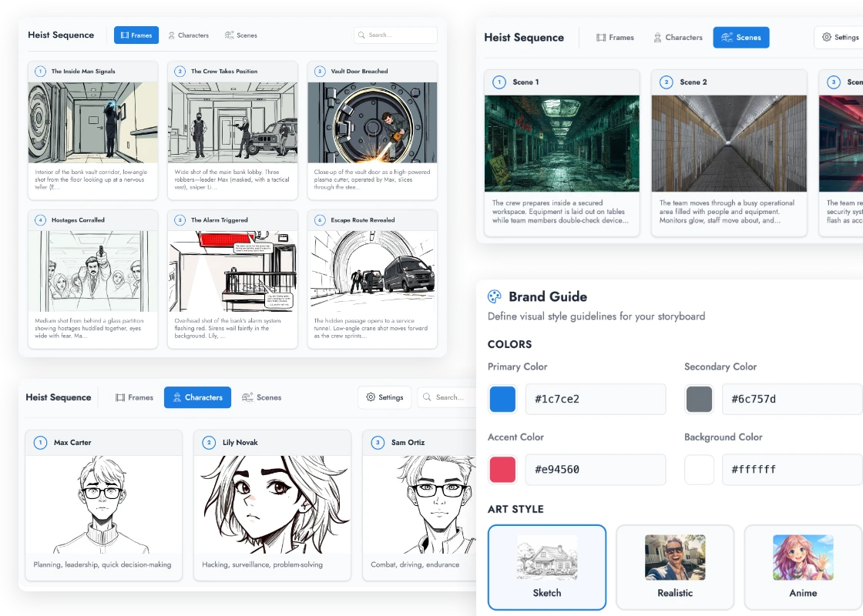Click the Search box in the frames panel
Viewport: 863px width, 616px height.
click(x=395, y=35)
